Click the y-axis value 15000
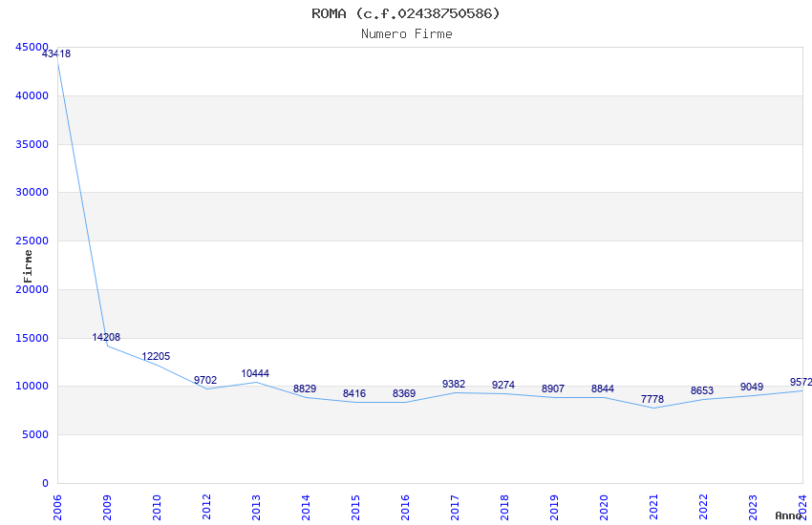The height and width of the screenshot is (525, 812). [32, 338]
